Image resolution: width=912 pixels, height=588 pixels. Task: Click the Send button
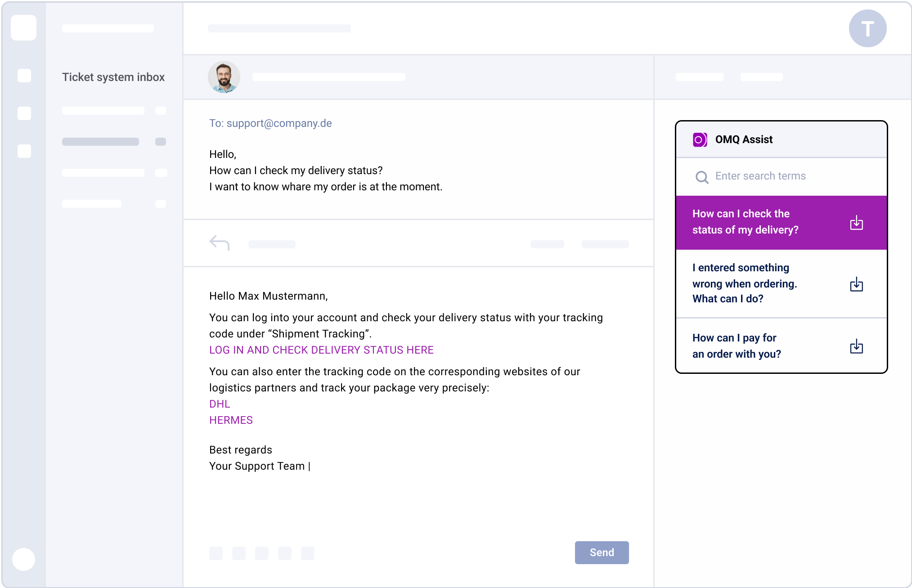[602, 552]
